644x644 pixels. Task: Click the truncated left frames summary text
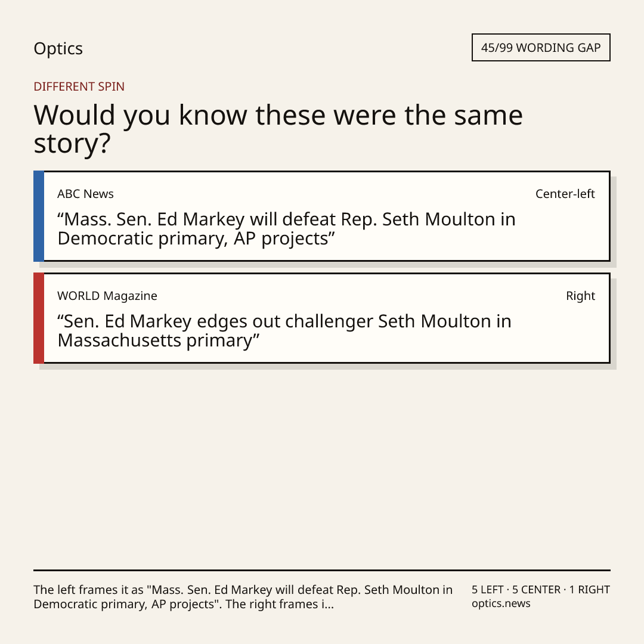(243, 597)
